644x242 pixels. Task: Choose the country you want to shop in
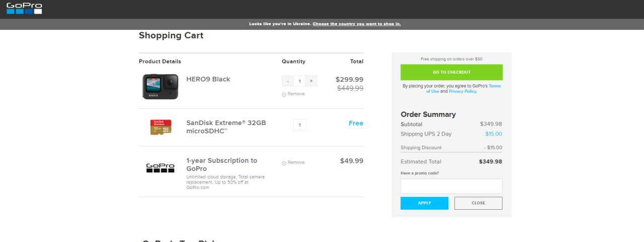click(357, 24)
